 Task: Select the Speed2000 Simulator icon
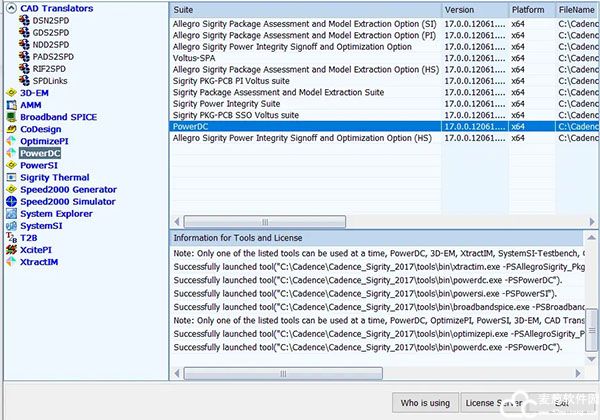pyautogui.click(x=11, y=201)
